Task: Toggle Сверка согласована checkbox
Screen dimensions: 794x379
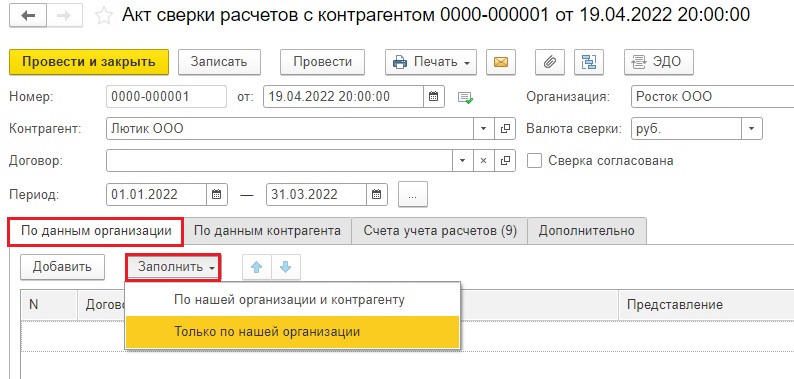Action: 535,161
